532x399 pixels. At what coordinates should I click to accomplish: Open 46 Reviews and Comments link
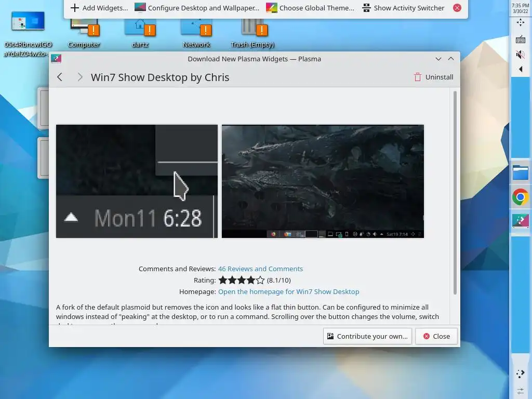point(260,269)
